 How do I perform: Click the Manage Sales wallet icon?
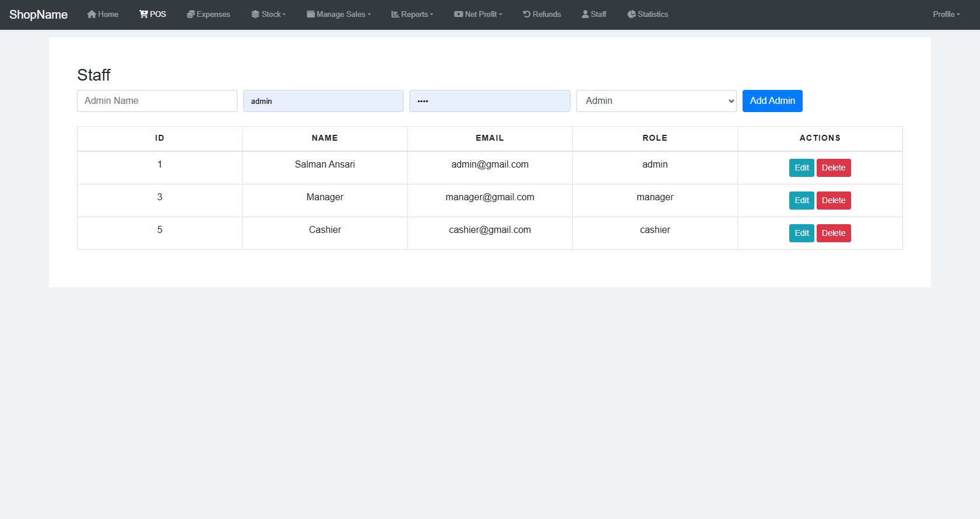(x=311, y=14)
